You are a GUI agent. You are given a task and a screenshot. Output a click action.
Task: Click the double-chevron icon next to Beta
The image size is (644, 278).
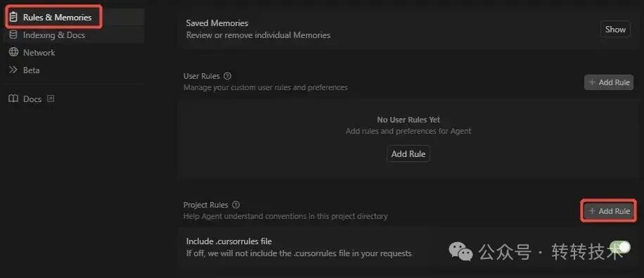point(13,70)
